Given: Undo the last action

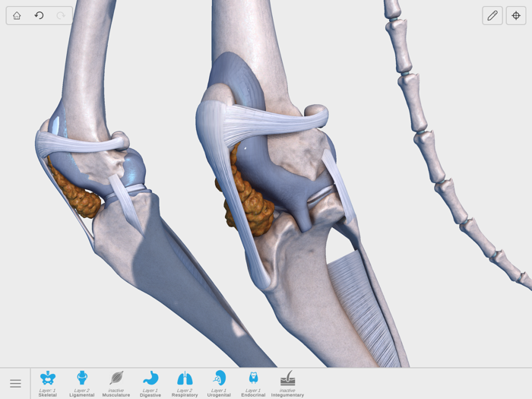Looking at the screenshot, I should tap(39, 16).
